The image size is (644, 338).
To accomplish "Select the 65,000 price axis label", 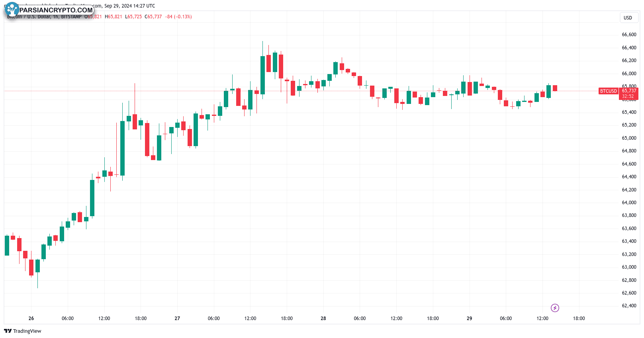I will pyautogui.click(x=629, y=138).
